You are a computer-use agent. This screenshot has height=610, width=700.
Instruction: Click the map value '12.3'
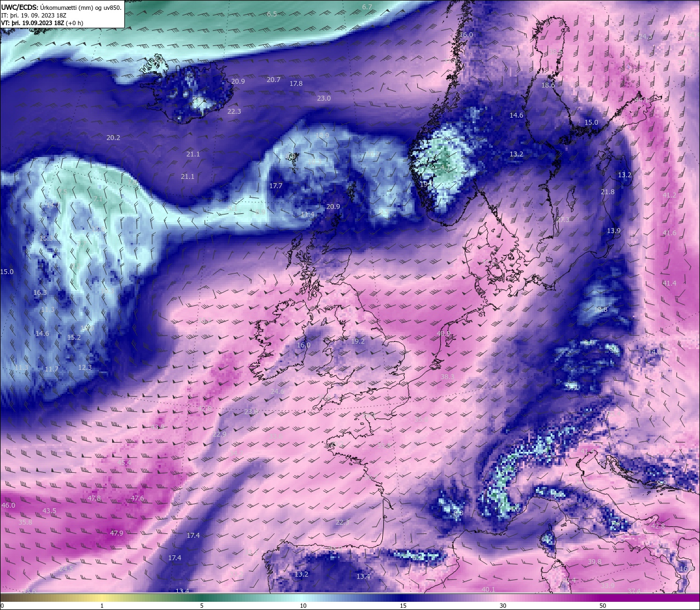pos(85,368)
